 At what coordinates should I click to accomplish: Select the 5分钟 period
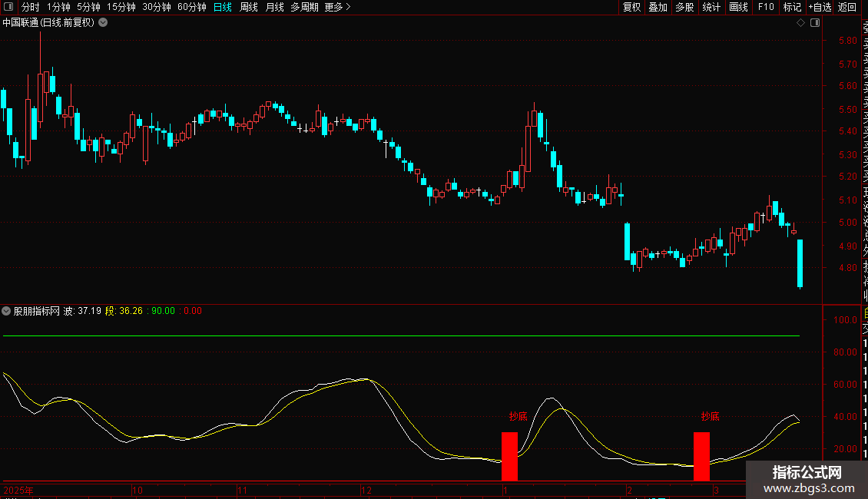click(x=88, y=7)
